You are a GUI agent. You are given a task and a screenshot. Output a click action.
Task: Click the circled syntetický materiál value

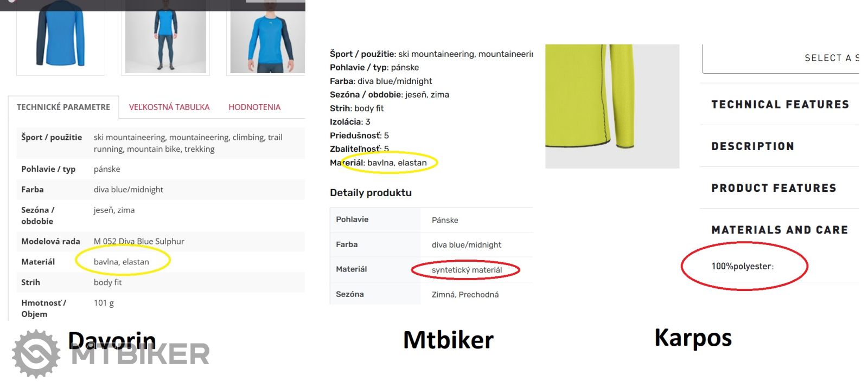coord(467,270)
